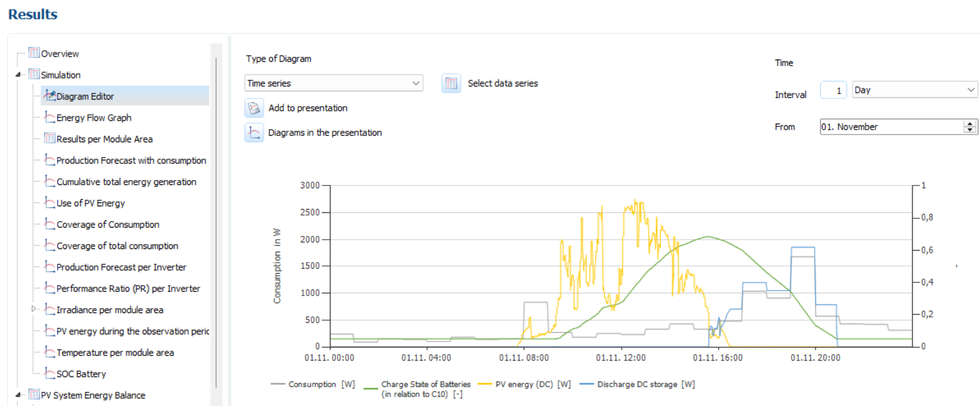Open the Use of PV Energy diagram
The image size is (980, 406).
click(x=90, y=203)
